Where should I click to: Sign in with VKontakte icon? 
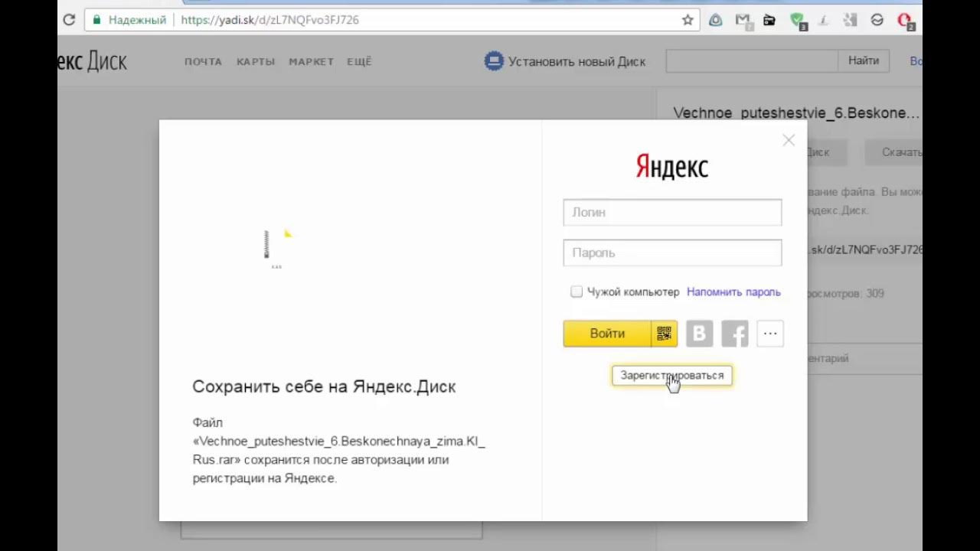coord(699,334)
